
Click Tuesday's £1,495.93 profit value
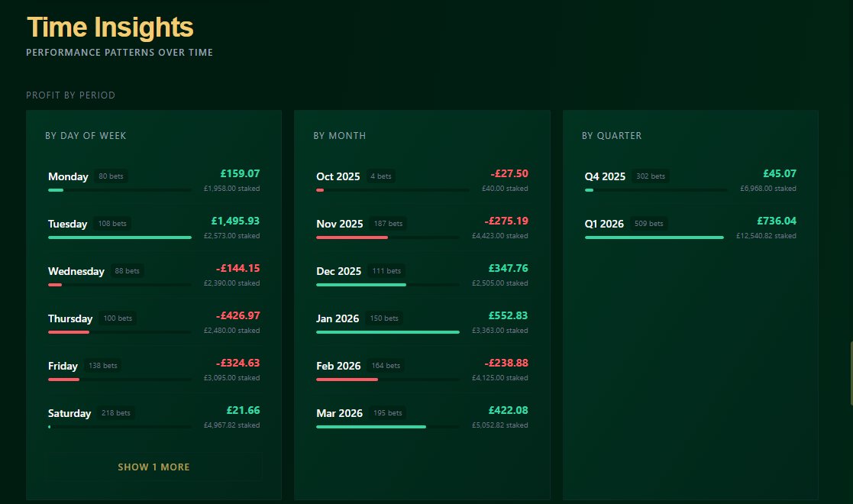tap(235, 221)
